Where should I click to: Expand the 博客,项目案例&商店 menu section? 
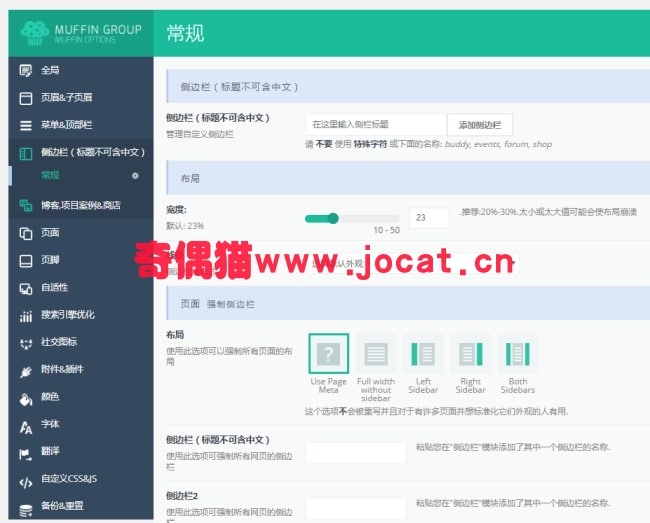[81, 205]
